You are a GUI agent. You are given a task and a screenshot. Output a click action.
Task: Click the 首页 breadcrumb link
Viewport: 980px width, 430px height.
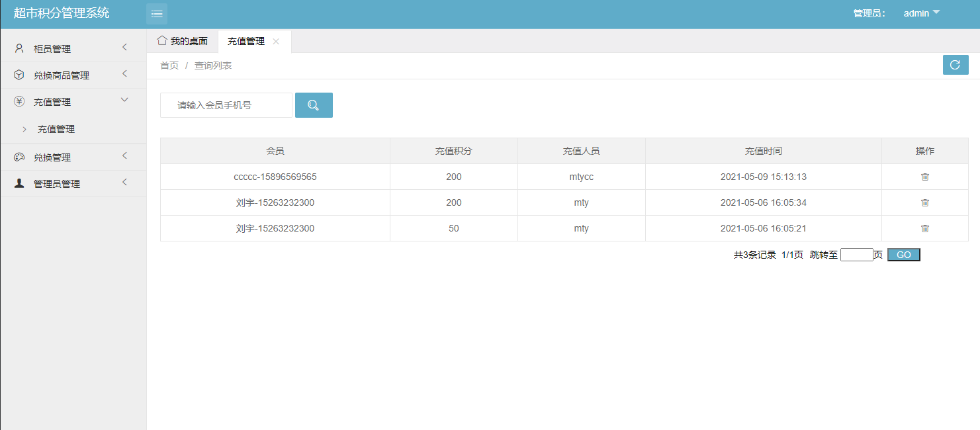pos(169,65)
